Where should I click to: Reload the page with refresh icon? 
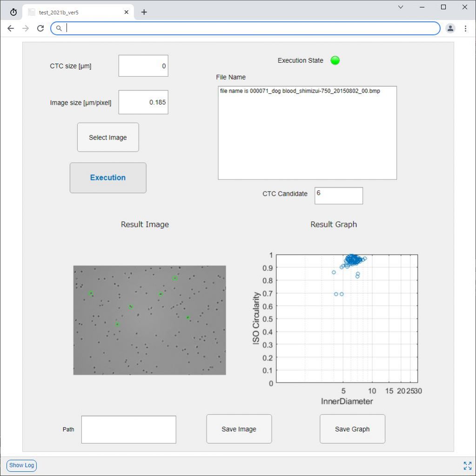click(40, 28)
